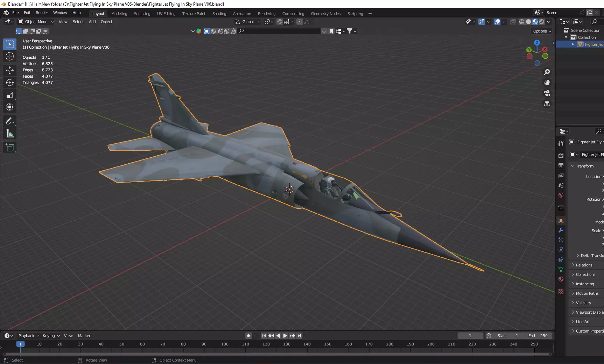The image size is (604, 364).
Task: Open the viewport Options dropdown
Action: [x=542, y=31]
